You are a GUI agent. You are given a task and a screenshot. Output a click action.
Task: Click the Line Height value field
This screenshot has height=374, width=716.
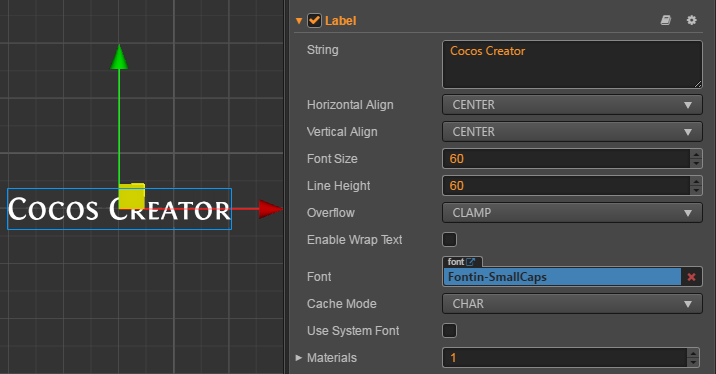pyautogui.click(x=566, y=186)
